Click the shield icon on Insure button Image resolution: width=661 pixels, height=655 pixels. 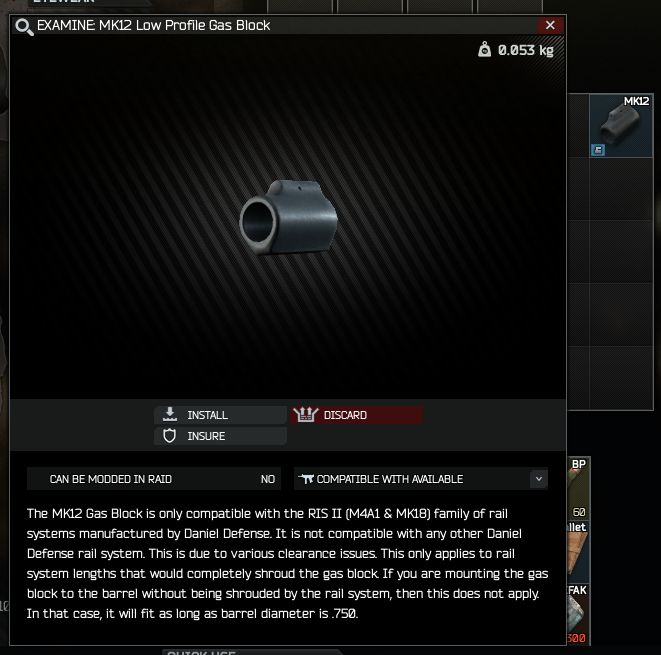169,436
